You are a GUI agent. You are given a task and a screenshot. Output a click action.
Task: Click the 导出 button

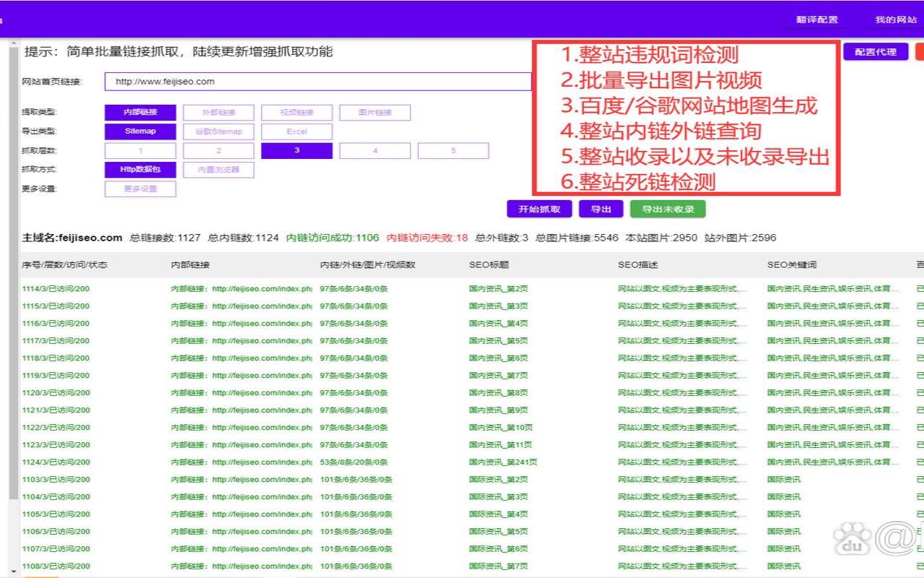pyautogui.click(x=601, y=209)
